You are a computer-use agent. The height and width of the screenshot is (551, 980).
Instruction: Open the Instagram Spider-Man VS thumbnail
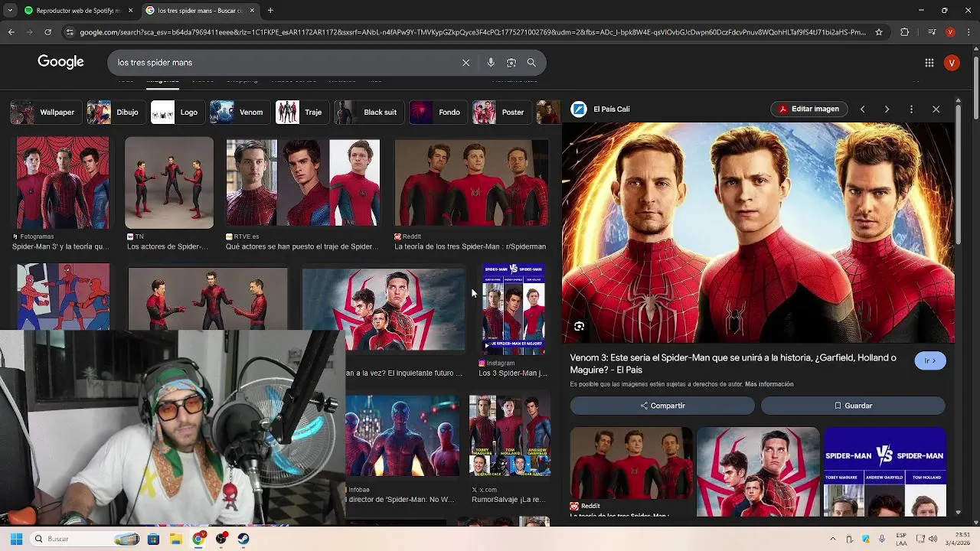[x=514, y=309]
